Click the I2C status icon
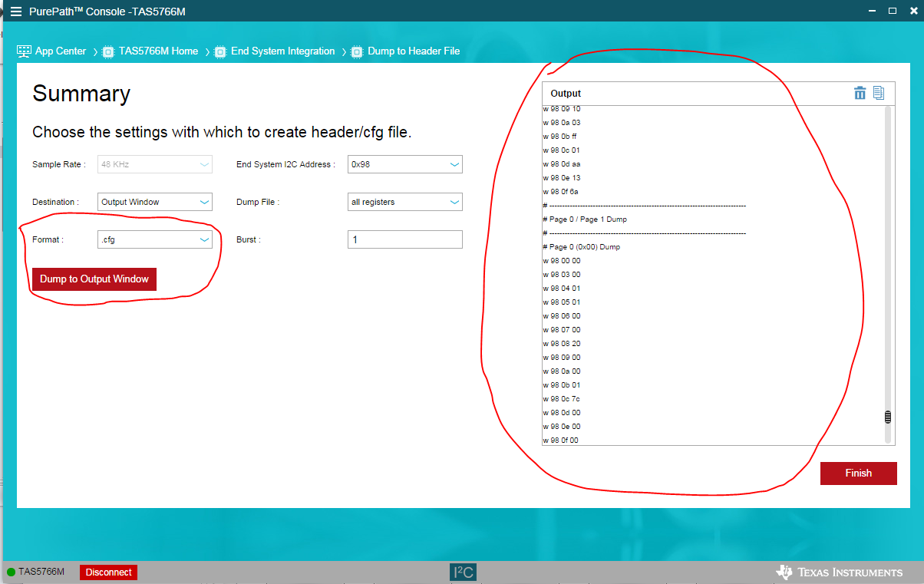The width and height of the screenshot is (924, 584). pos(463,572)
